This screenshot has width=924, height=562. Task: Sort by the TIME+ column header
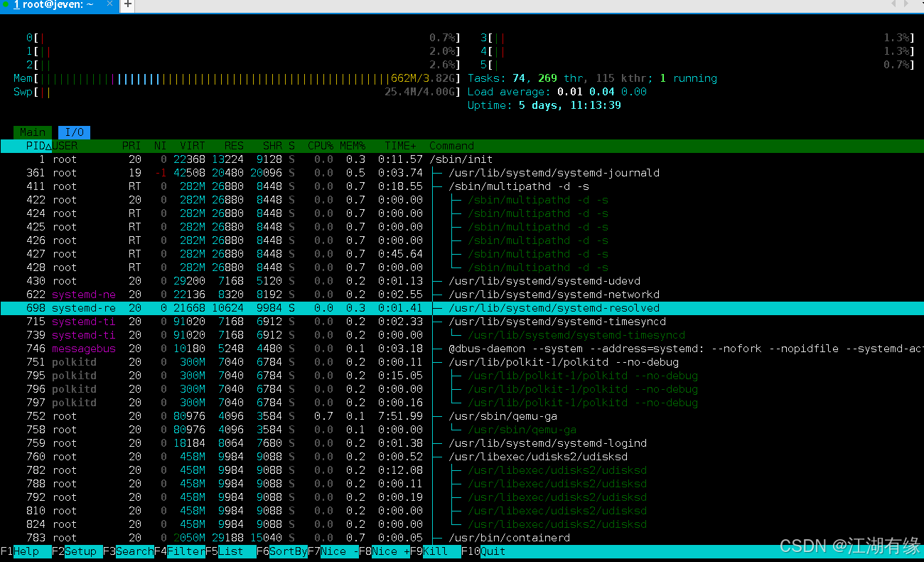point(400,146)
